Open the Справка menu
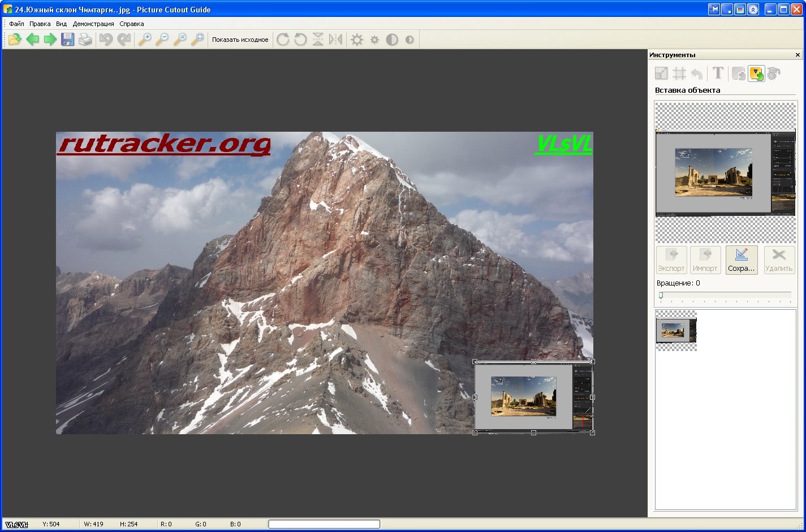806x532 pixels. (132, 24)
